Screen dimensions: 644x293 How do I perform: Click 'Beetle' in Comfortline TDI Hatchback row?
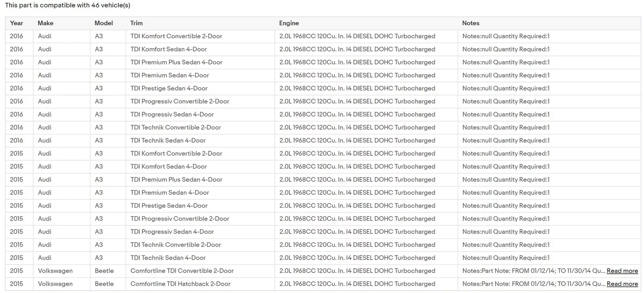point(104,284)
